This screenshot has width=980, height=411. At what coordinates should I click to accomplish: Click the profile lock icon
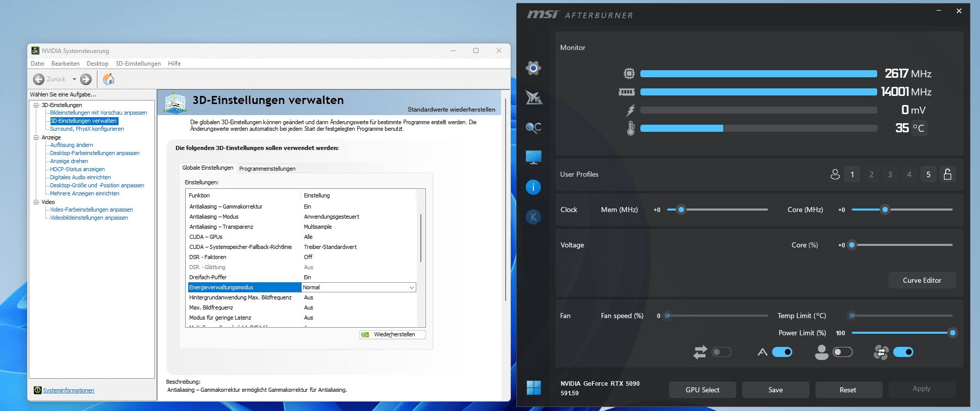point(948,174)
